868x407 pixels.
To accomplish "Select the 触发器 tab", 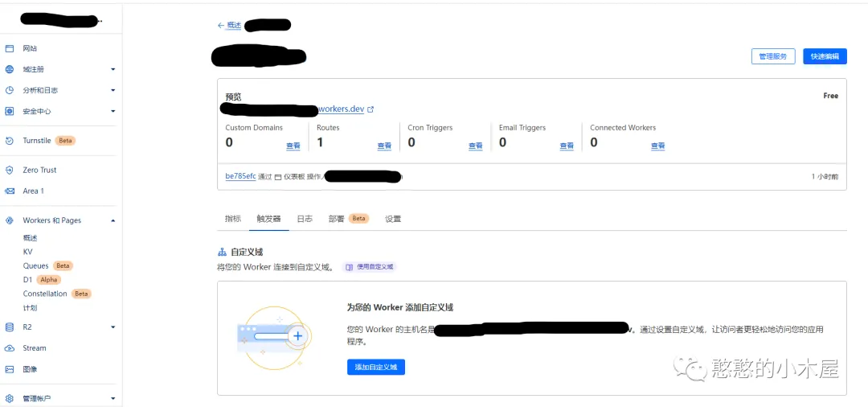I will click(268, 219).
